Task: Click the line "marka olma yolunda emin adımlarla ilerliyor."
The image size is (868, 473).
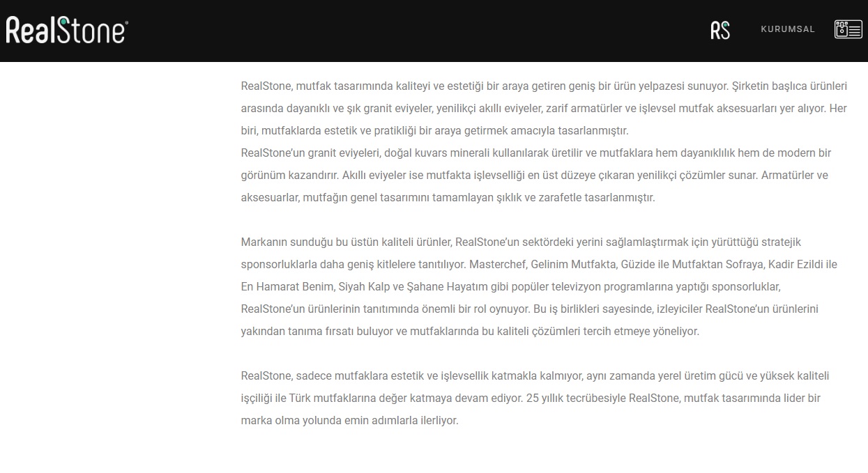Action: 349,421
